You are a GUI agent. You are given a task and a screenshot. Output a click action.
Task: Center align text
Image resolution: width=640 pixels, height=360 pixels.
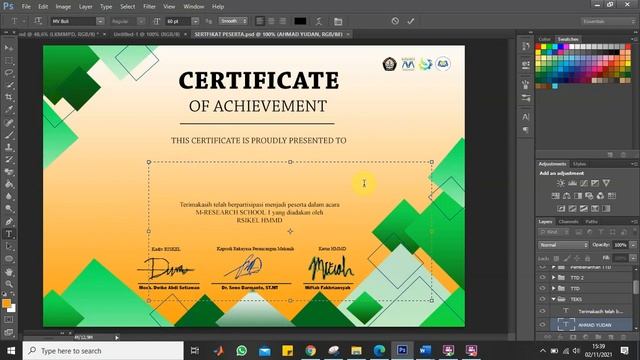pyautogui.click(x=271, y=21)
